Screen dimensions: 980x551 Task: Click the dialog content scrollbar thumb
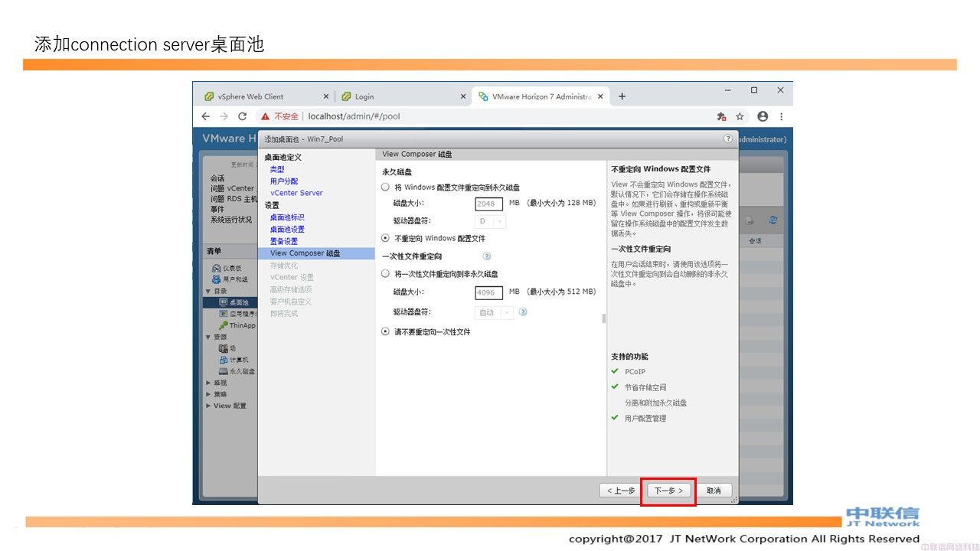[604, 318]
